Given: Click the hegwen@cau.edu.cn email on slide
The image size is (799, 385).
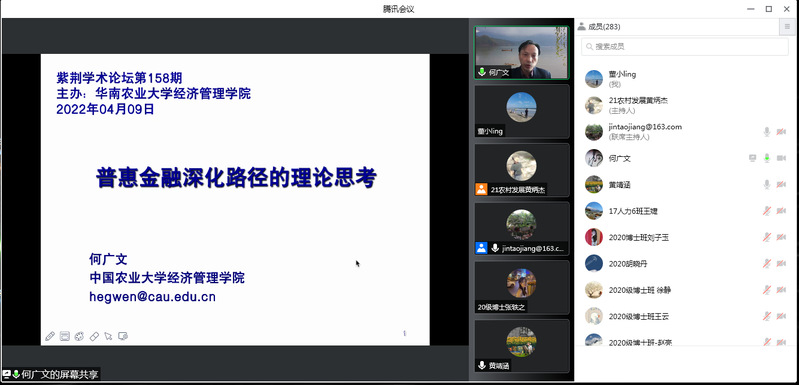Looking at the screenshot, I should 152,297.
